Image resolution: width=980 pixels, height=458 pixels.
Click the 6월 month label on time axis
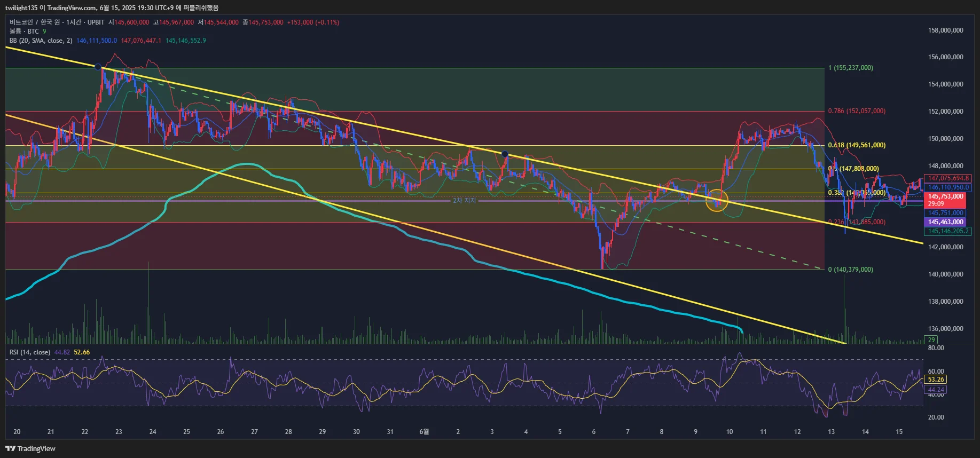tap(424, 432)
